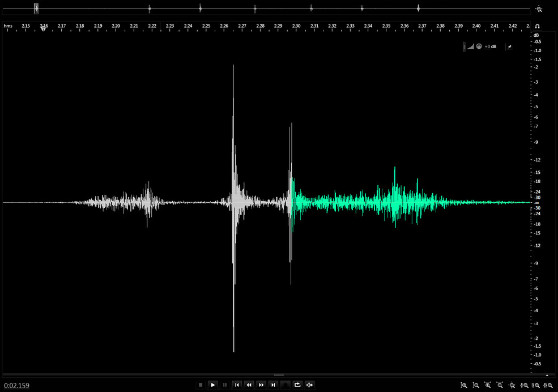Click the Fast Forward button
The height and width of the screenshot is (392, 558).
[x=261, y=385]
